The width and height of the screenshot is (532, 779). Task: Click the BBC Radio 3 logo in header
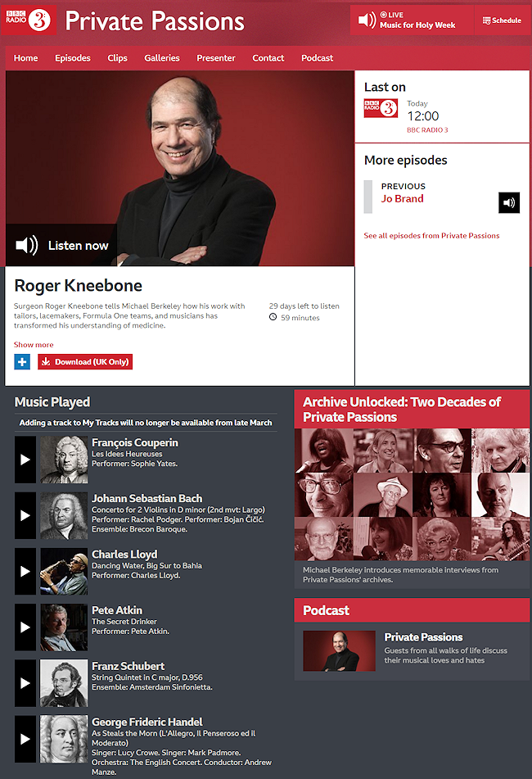(x=29, y=20)
